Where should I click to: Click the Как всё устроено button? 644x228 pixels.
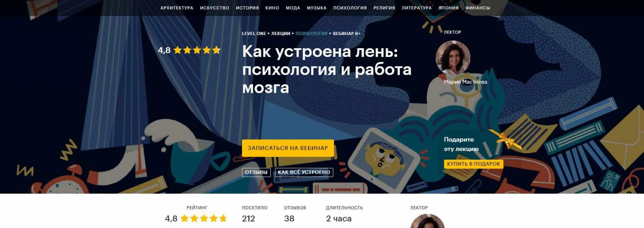coord(304,172)
